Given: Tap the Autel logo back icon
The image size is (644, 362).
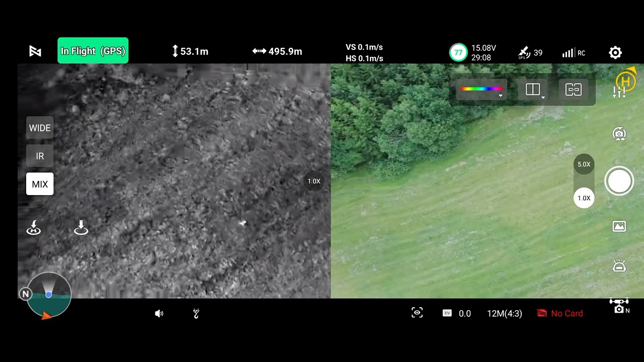Looking at the screenshot, I should 35,51.
